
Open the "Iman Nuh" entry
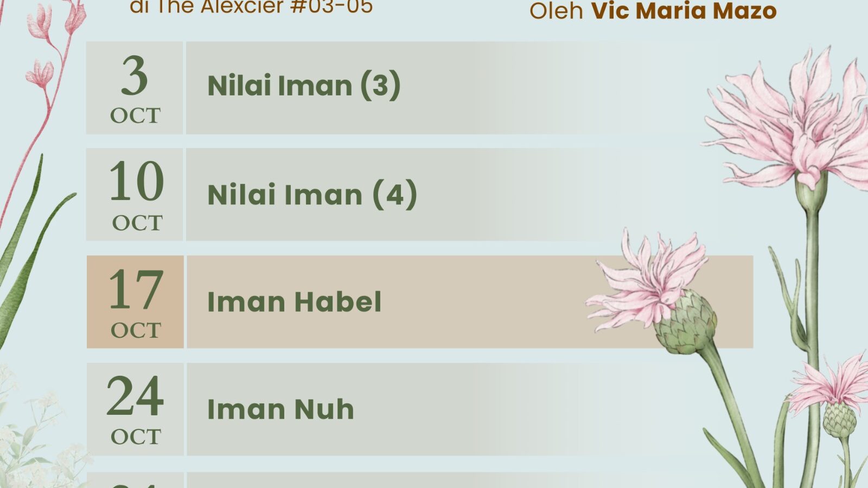pyautogui.click(x=280, y=409)
